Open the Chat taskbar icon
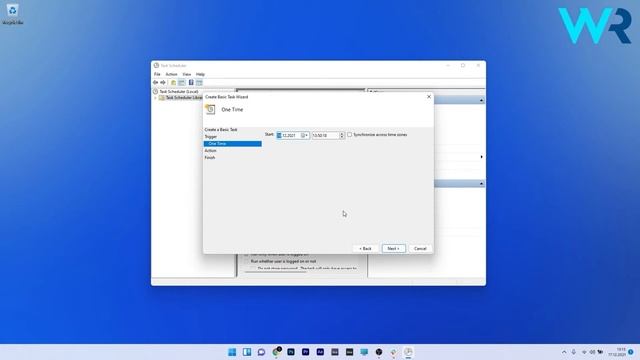The height and width of the screenshot is (360, 640). tap(262, 352)
